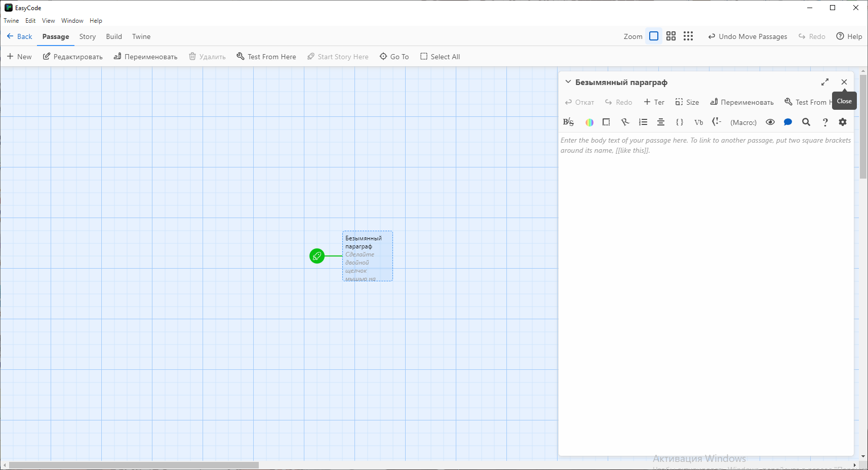Viewport: 868px width, 470px height.
Task: Click the rotated text transform tool
Action: click(x=625, y=122)
